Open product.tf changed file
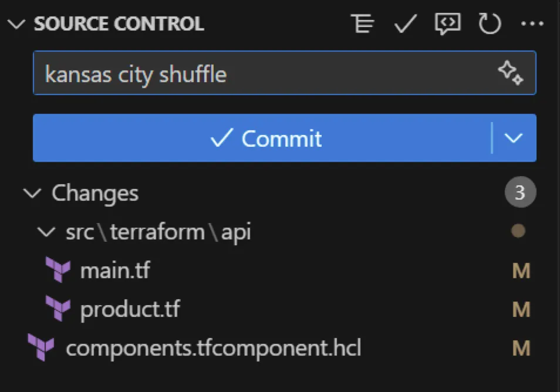560x392 pixels. point(130,309)
